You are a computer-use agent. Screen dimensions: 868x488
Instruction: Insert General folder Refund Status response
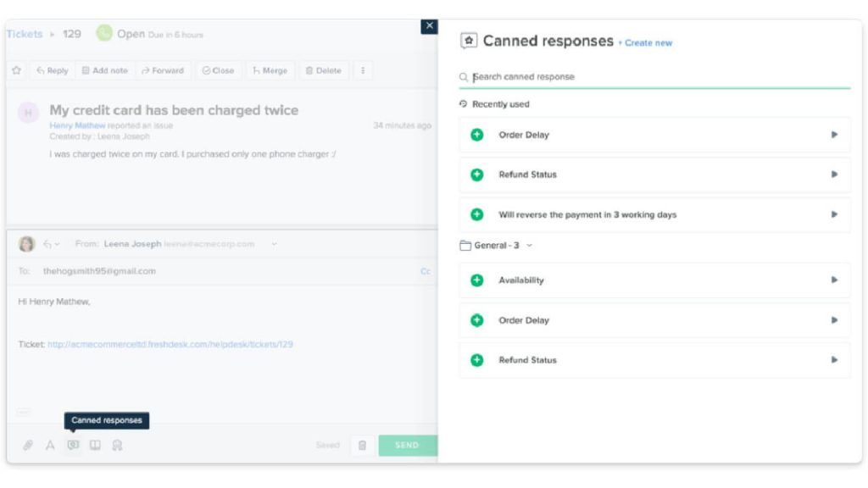coord(476,360)
